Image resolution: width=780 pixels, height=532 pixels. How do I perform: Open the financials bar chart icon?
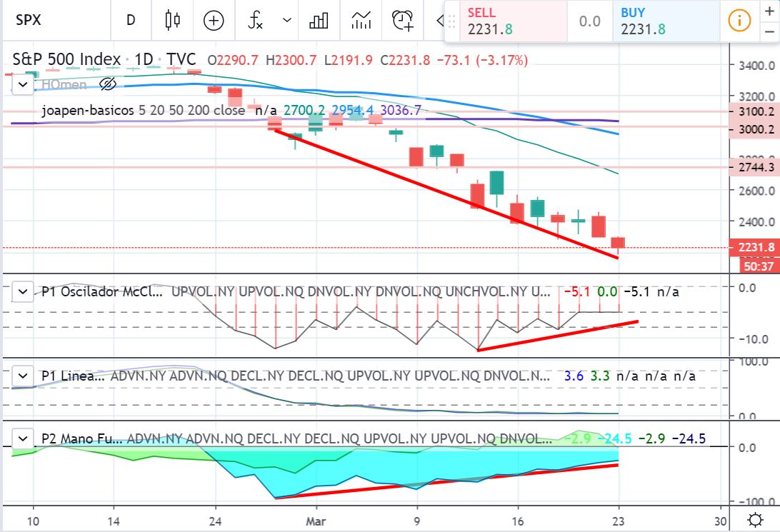[x=319, y=21]
